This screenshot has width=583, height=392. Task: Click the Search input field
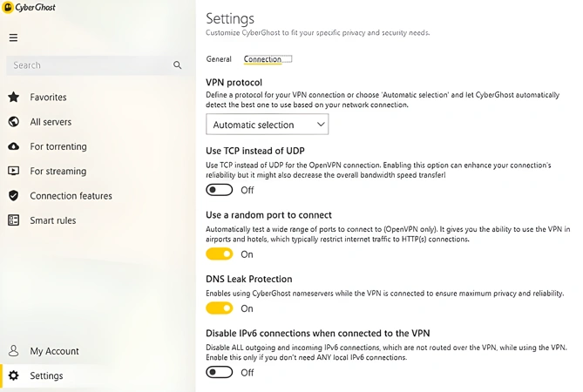point(96,65)
